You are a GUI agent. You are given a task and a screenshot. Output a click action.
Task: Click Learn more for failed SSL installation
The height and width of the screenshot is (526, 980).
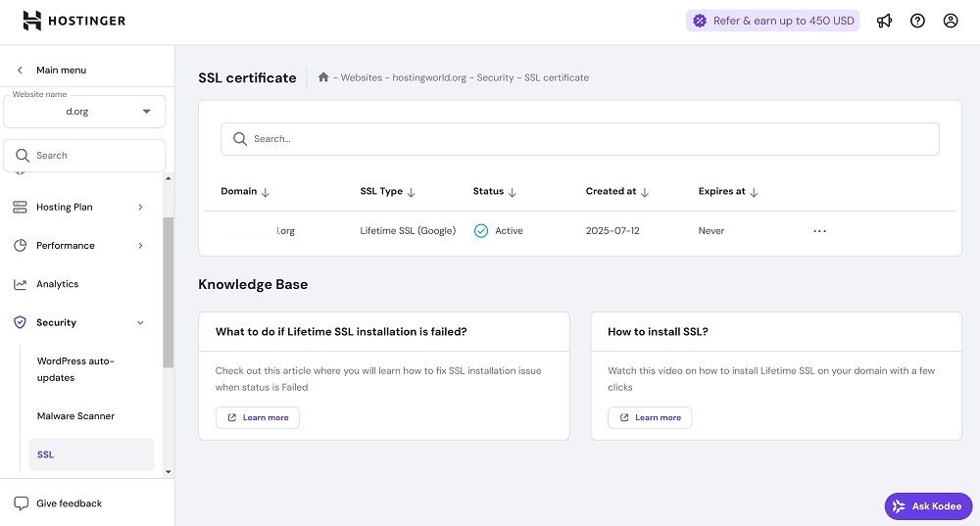(x=258, y=417)
